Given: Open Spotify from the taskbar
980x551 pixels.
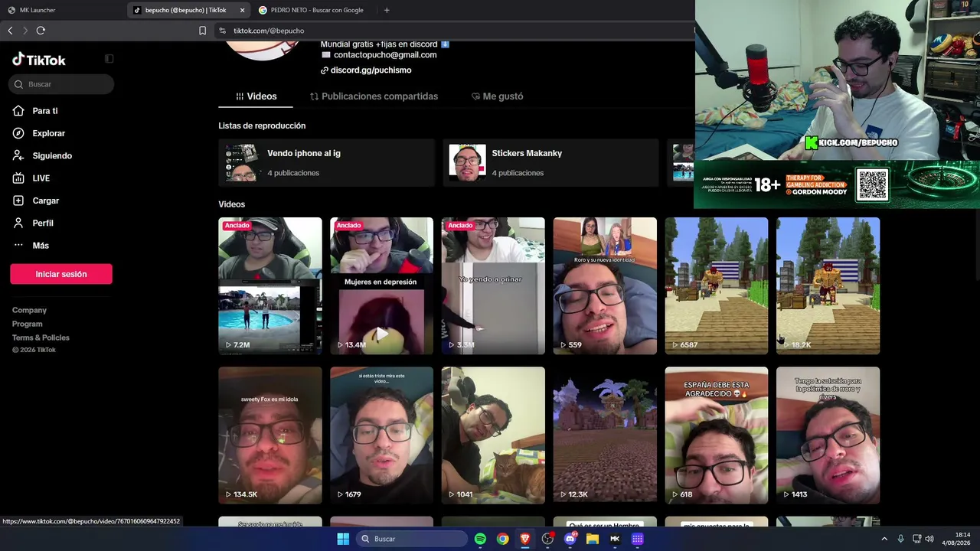Looking at the screenshot, I should [480, 539].
